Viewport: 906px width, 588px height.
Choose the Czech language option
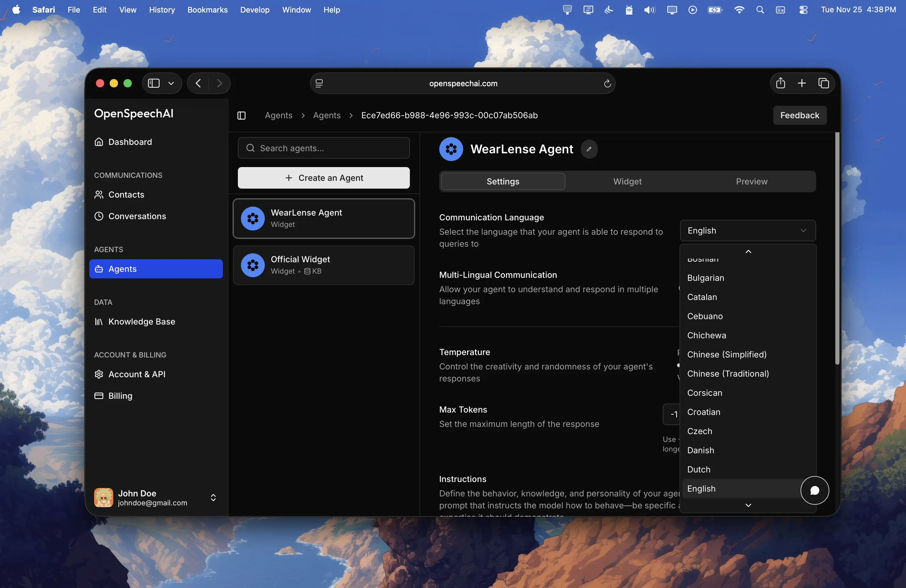(x=748, y=431)
